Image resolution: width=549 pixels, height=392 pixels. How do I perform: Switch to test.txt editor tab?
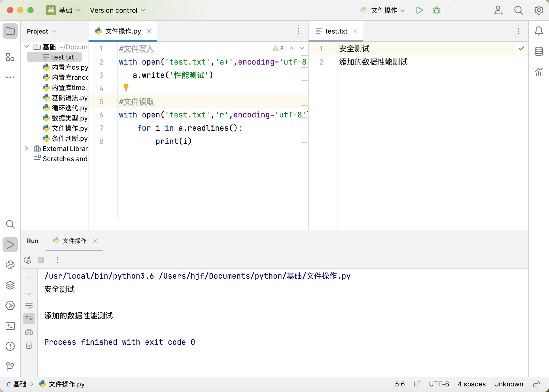[x=336, y=31]
